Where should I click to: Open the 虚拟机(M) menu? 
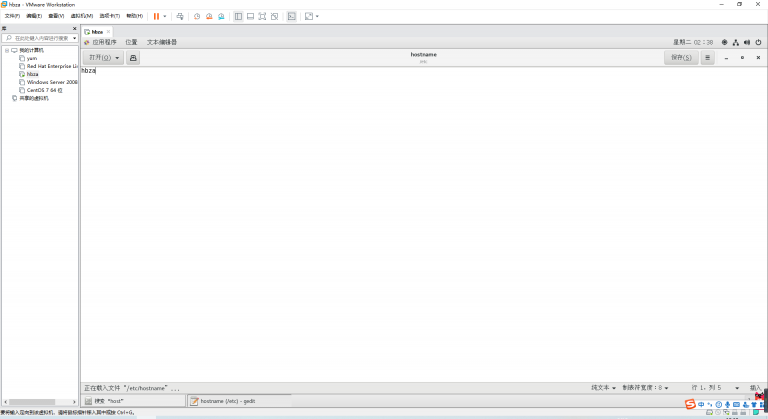pyautogui.click(x=82, y=16)
